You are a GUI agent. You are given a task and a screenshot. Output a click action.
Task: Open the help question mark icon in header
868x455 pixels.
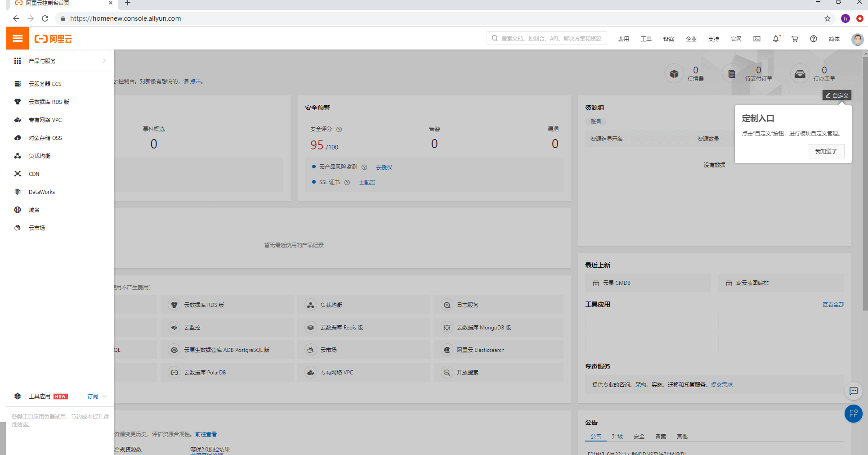pos(814,39)
